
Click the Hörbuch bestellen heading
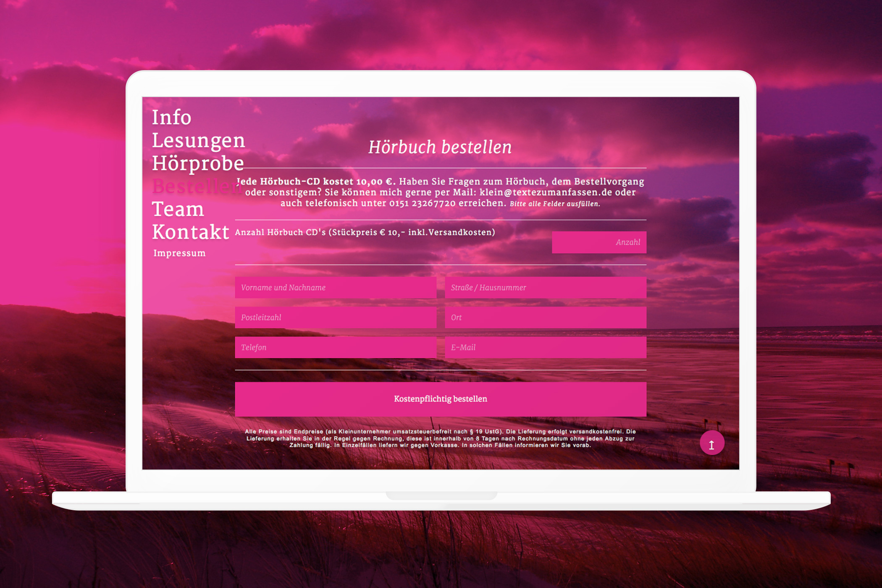point(440,147)
